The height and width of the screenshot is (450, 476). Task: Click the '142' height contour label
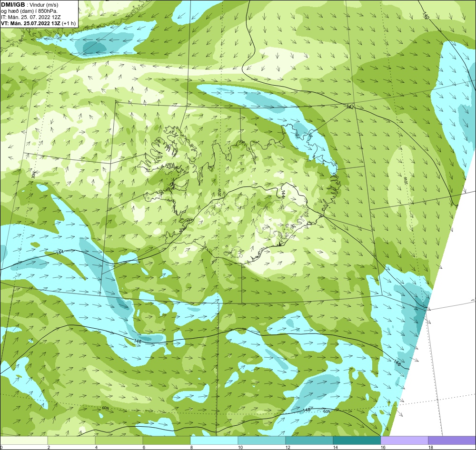coord(350,107)
